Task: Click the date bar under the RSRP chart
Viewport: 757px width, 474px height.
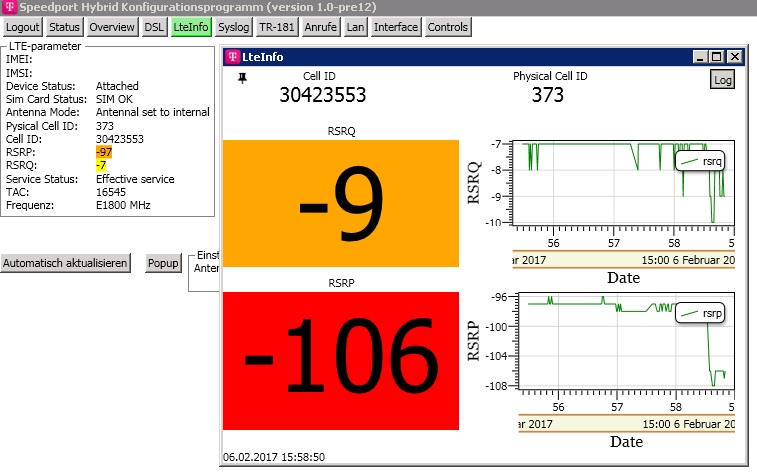Action: [x=626, y=424]
